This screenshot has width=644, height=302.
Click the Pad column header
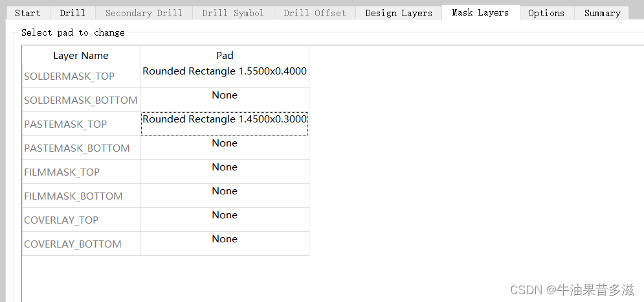[x=225, y=56]
